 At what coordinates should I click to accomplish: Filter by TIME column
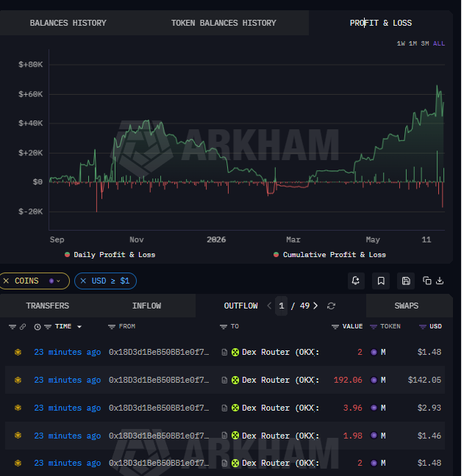(x=48, y=327)
